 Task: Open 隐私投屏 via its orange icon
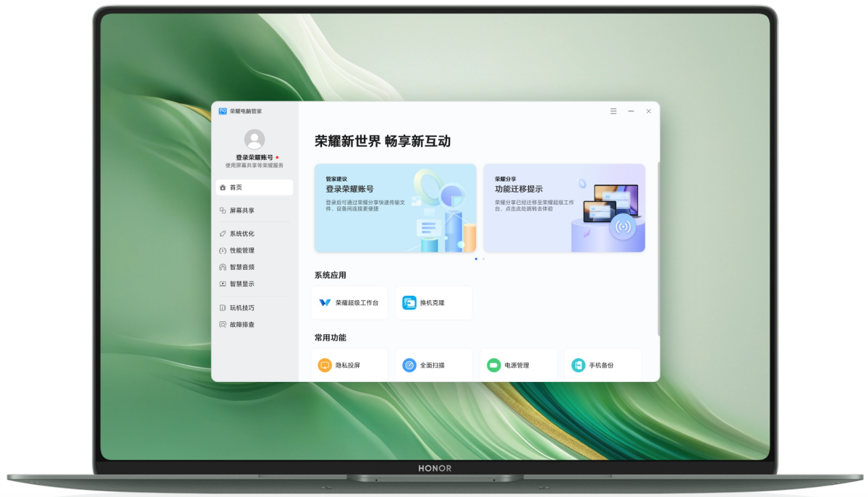tap(325, 365)
